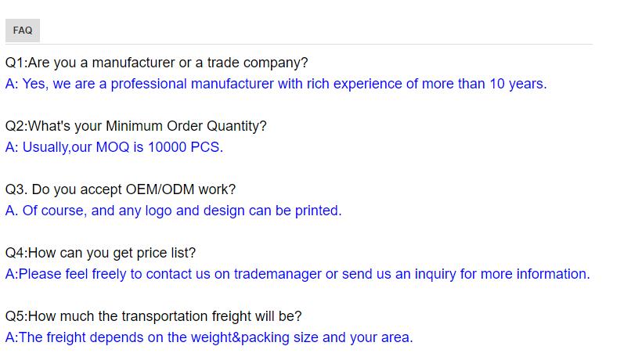Click "10000 PCS" text in MOQ answer
This screenshot has height=364, width=631.
(185, 147)
